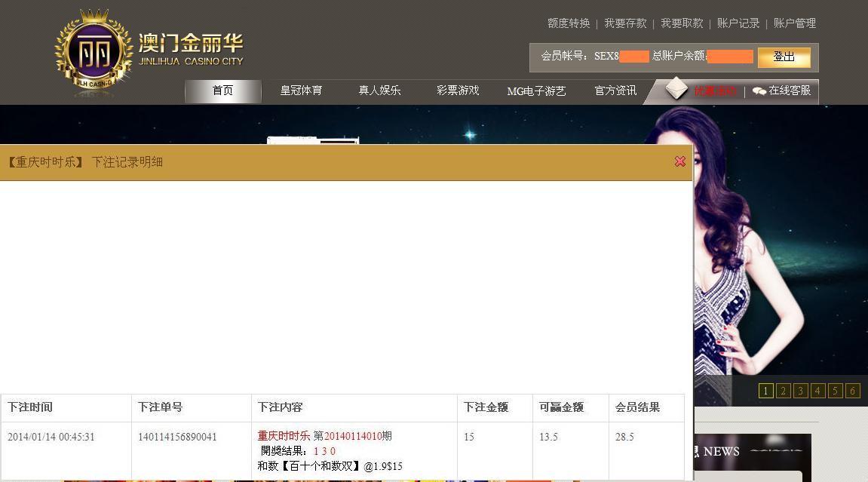
Task: Click the 账户管理 link
Action: tap(795, 23)
